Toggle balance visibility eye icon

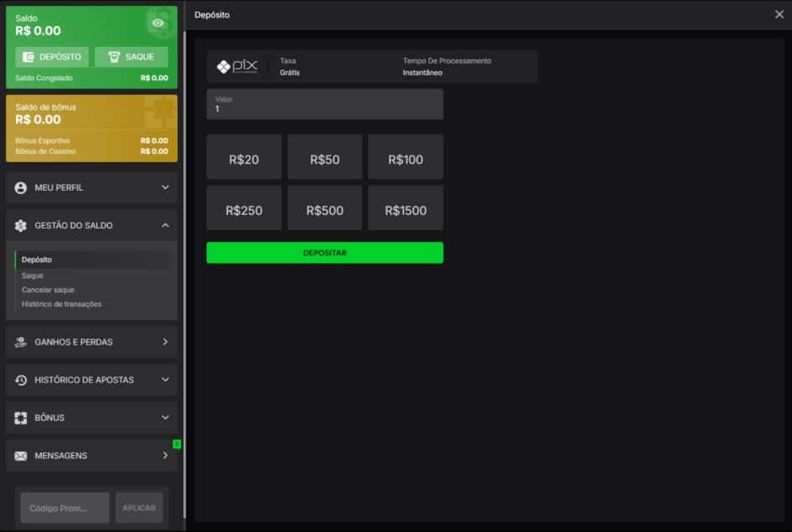(158, 23)
